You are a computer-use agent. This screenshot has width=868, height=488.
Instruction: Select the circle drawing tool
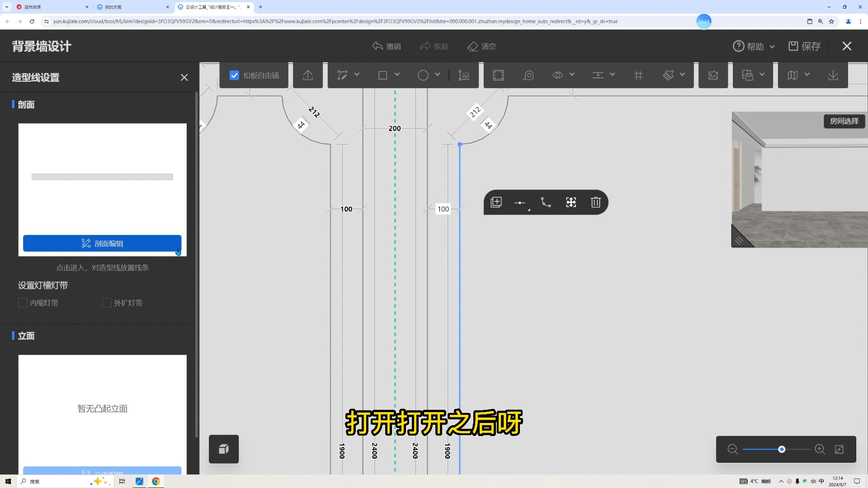[x=423, y=75]
